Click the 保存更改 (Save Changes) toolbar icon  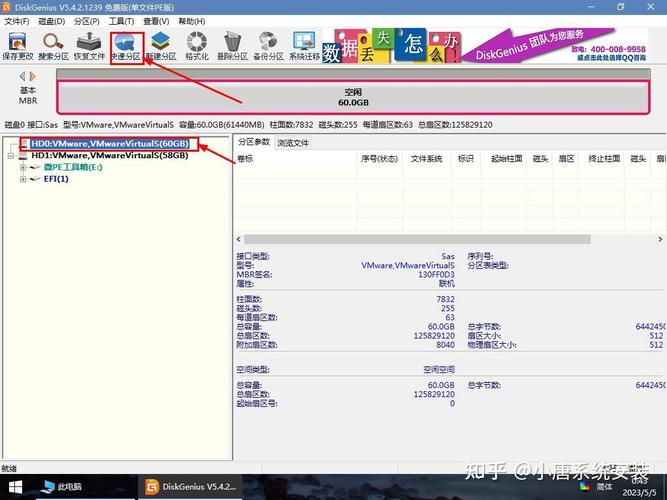(18, 46)
